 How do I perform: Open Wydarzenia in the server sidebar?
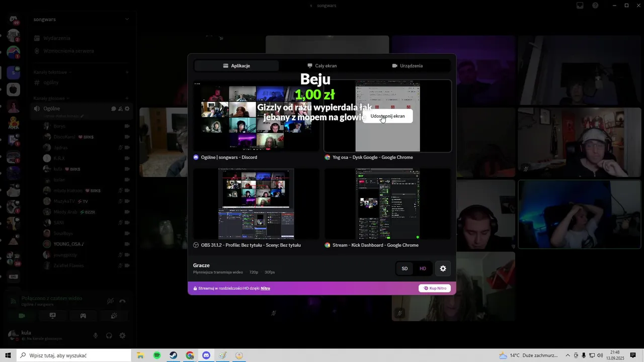(x=82, y=38)
